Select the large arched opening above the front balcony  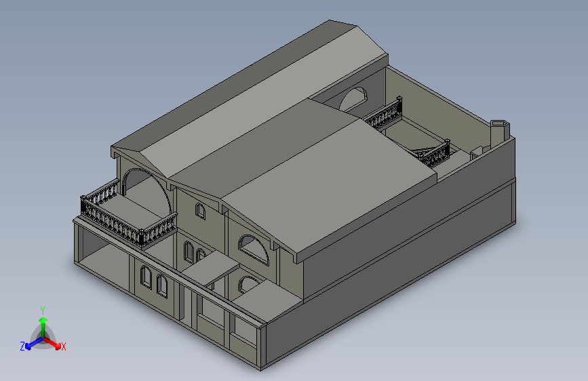(x=146, y=192)
